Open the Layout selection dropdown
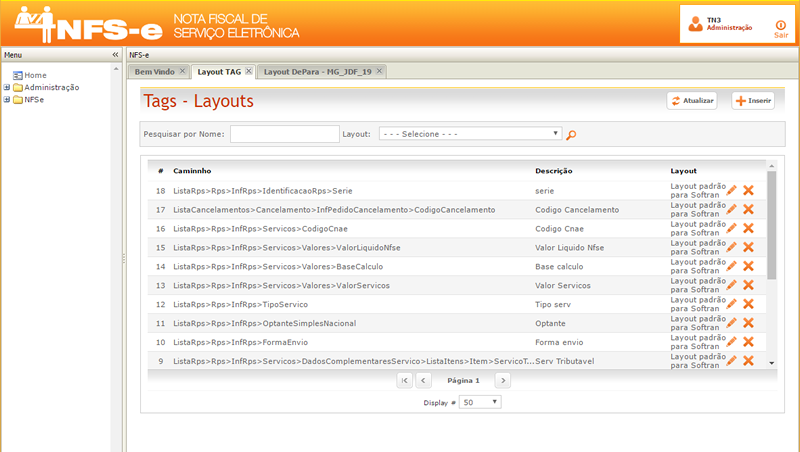Image resolution: width=800 pixels, height=452 pixels. 470,133
